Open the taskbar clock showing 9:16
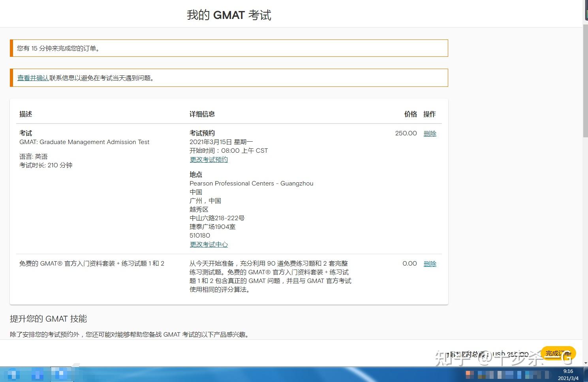Screen dimensions: 588x382 (568, 375)
